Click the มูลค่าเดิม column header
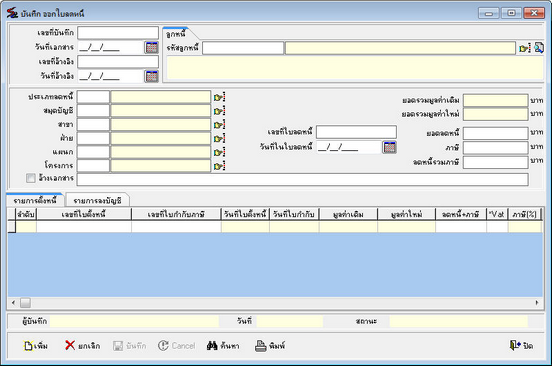 348,214
